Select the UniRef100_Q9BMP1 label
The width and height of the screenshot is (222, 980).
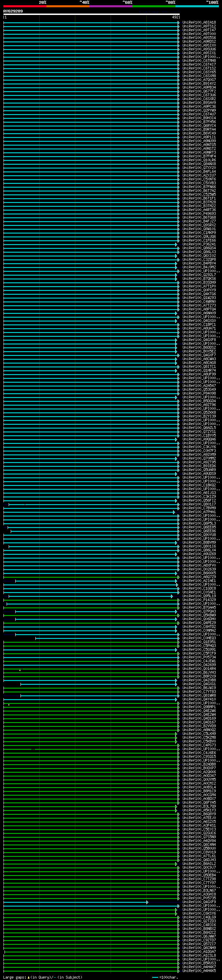(199, 707)
